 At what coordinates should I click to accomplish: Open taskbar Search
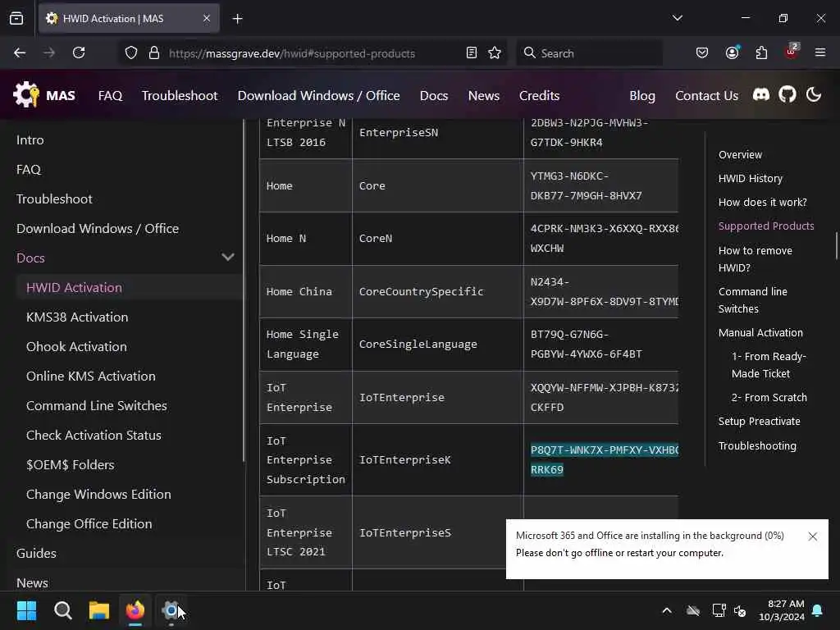click(x=62, y=610)
